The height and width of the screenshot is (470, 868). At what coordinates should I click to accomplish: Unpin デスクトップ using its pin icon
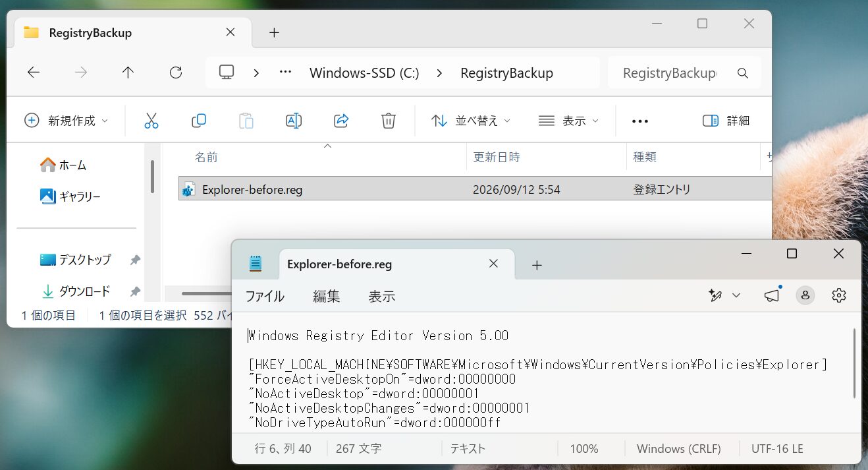tap(135, 260)
